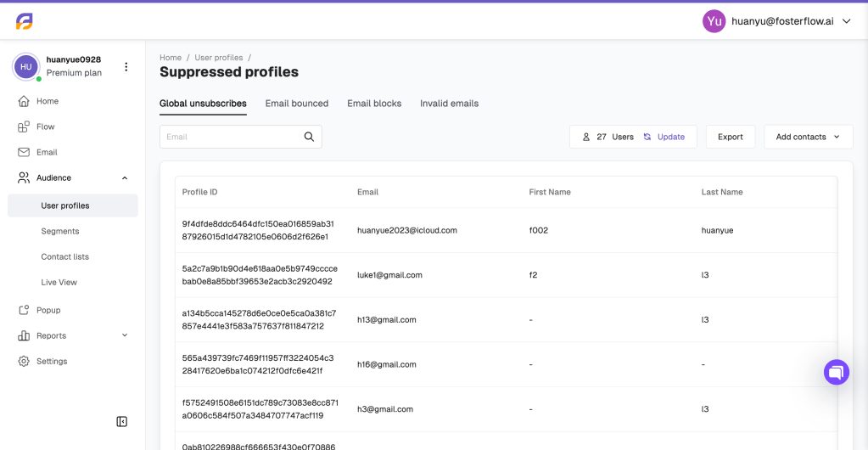The height and width of the screenshot is (450, 868).
Task: Click the huanyu@fosterflow.ai account label
Action: [782, 21]
